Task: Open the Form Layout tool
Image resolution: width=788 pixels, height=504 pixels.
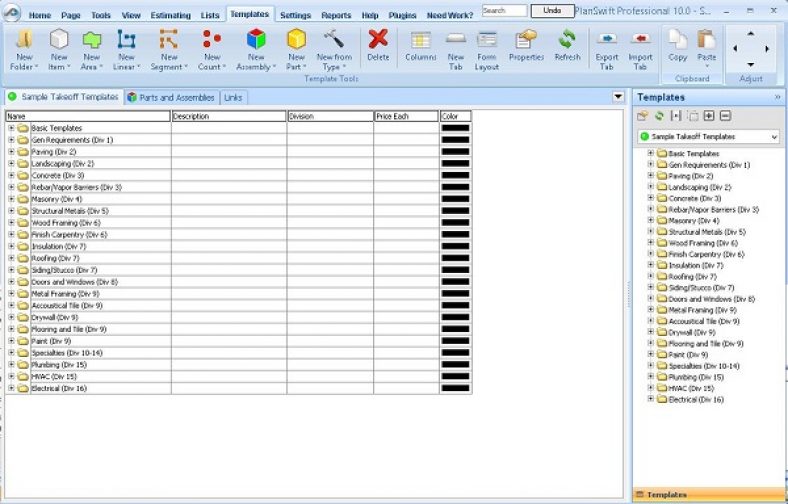Action: 486,49
